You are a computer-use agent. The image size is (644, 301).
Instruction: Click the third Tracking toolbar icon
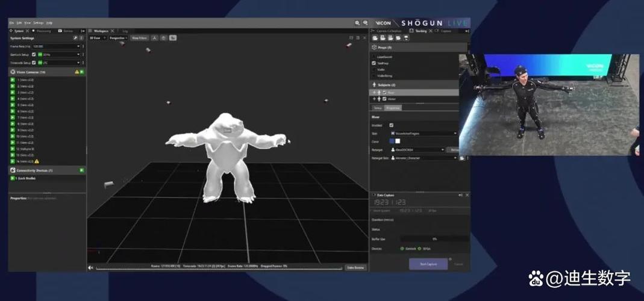390,38
